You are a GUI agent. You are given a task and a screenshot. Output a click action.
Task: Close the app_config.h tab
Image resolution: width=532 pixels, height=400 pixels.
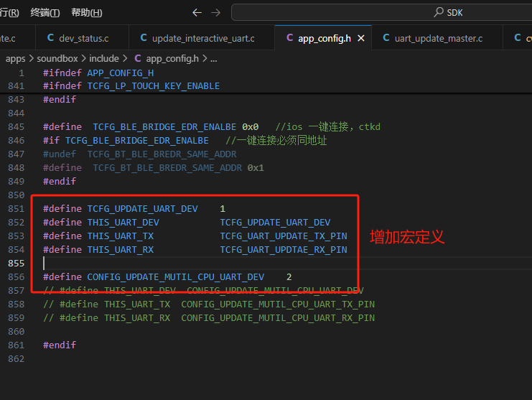tap(361, 38)
